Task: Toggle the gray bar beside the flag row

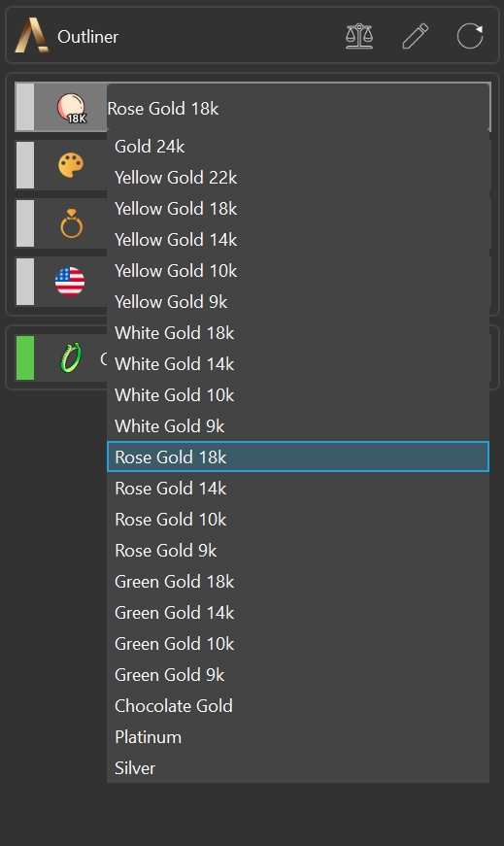Action: point(25,282)
